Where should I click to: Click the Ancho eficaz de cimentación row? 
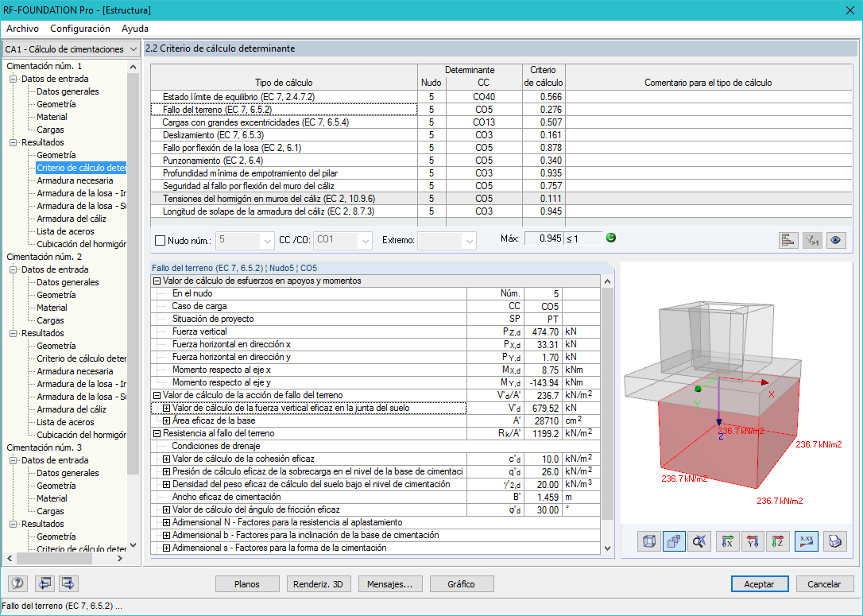375,497
